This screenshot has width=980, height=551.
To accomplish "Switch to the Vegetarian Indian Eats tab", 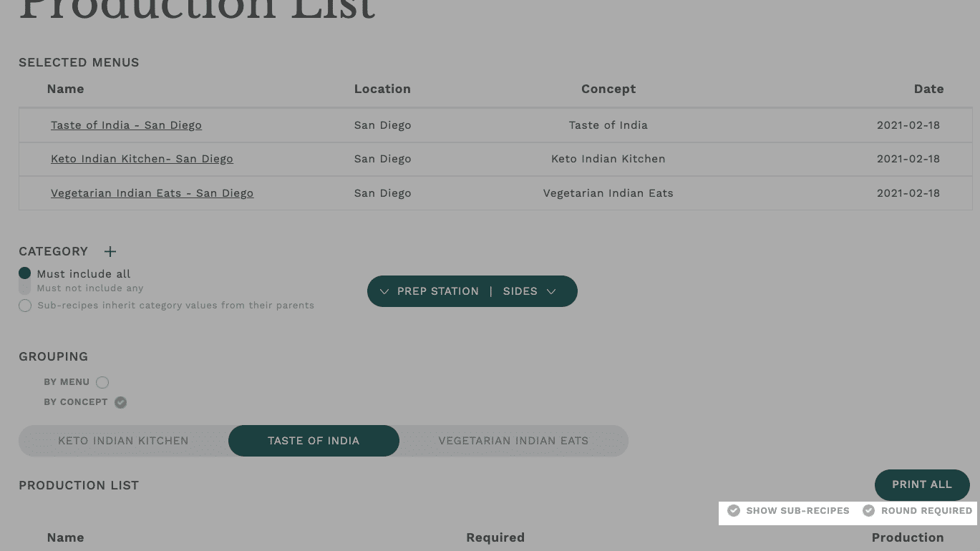I will click(x=513, y=441).
